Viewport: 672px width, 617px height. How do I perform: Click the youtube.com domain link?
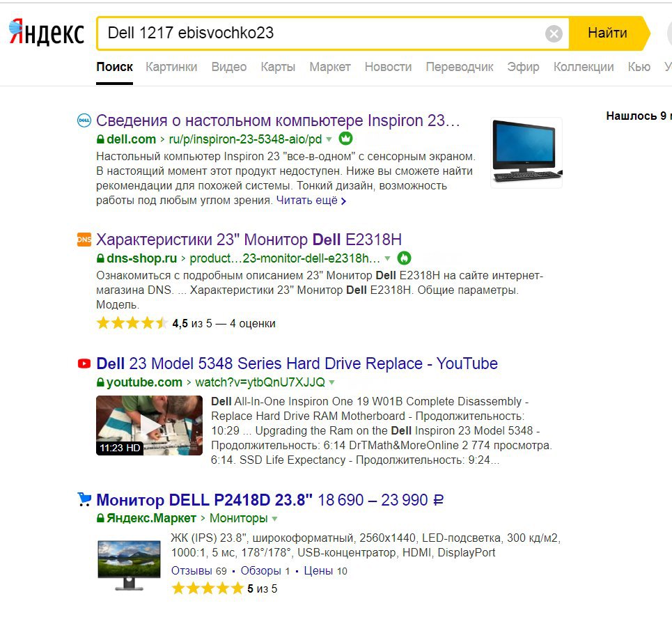(144, 382)
